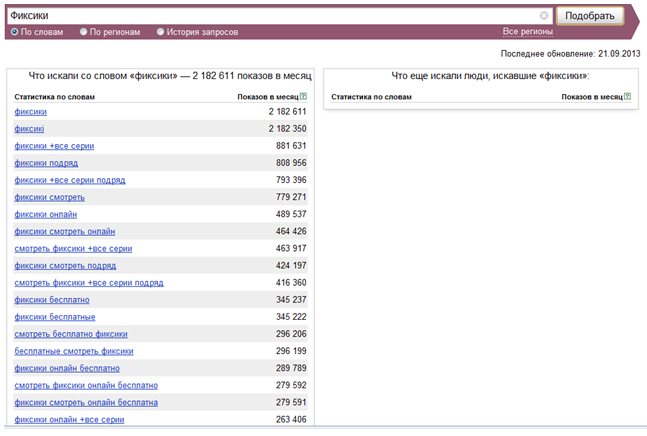Open the 'фиксики онлайн' query link

(x=45, y=214)
